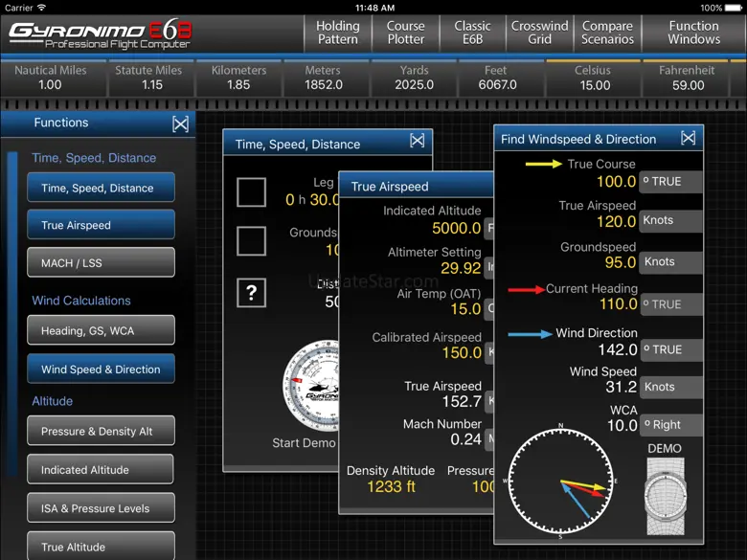Open the Crosswind Grid tab
Image resolution: width=747 pixels, height=560 pixels.
click(539, 33)
